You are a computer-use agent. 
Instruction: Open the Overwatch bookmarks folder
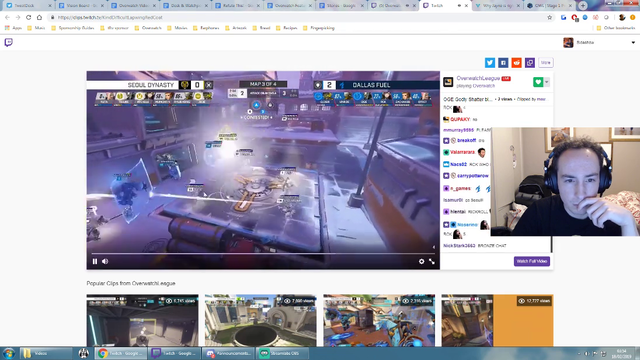pos(148,28)
